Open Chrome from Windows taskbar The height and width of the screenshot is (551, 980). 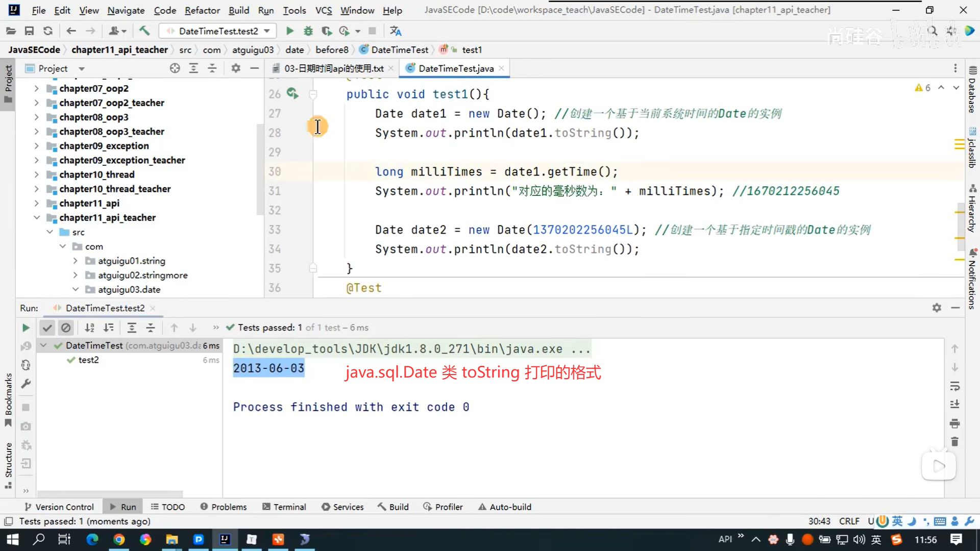pyautogui.click(x=118, y=539)
